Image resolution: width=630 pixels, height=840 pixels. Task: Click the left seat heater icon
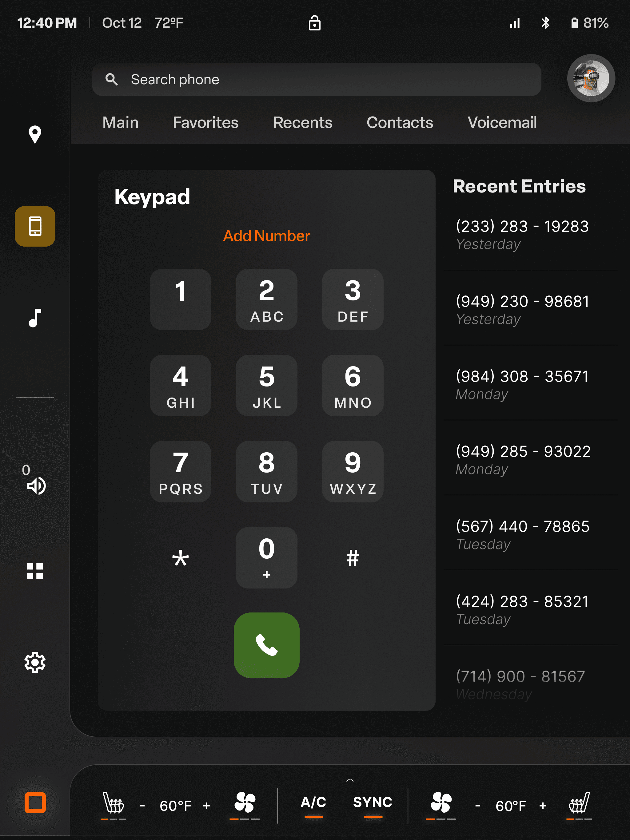(x=113, y=803)
